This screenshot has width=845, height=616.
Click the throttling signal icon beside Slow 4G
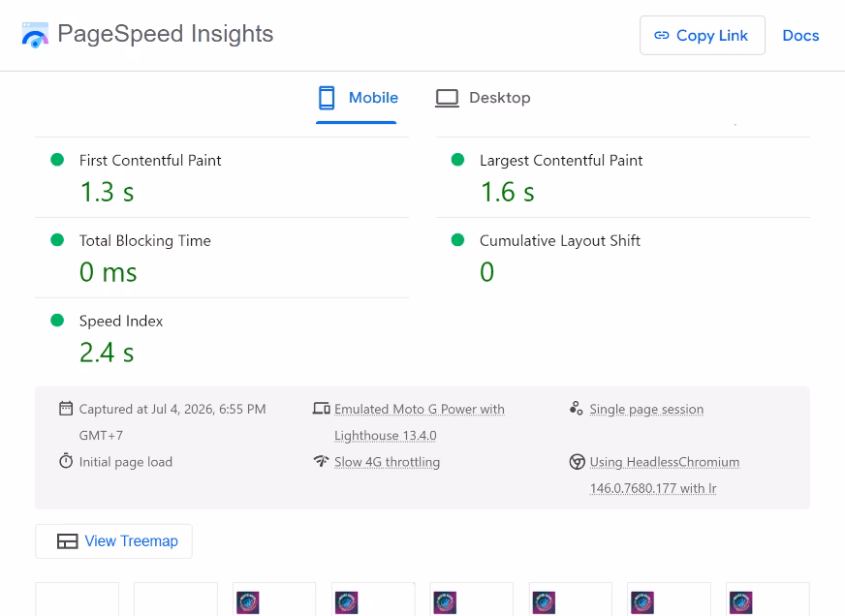[321, 461]
